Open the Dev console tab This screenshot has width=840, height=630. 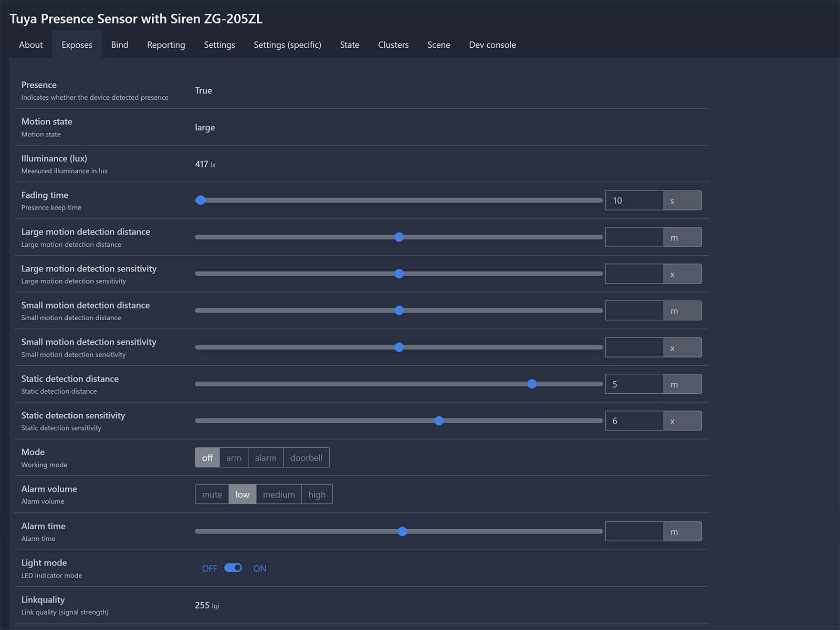point(492,45)
